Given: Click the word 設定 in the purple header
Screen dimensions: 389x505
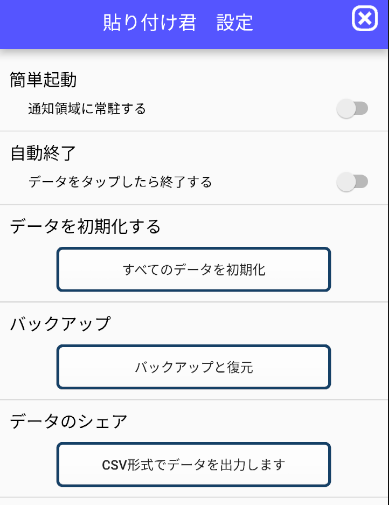Looking at the screenshot, I should click(235, 23).
